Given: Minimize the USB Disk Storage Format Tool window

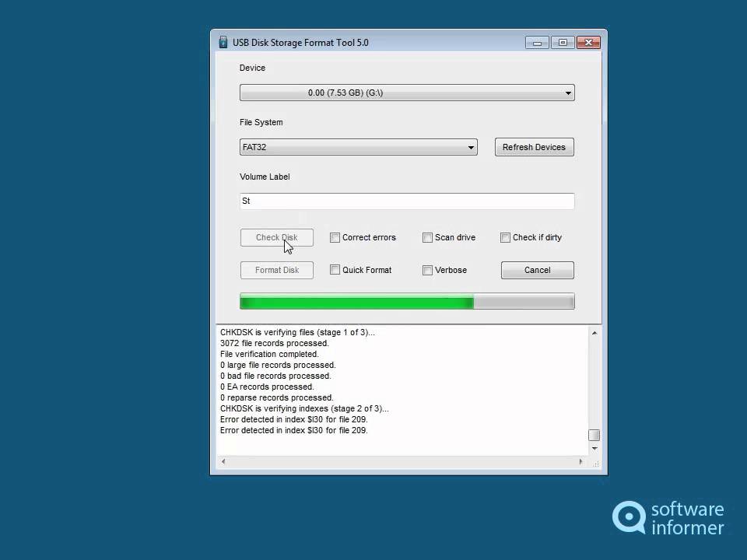Looking at the screenshot, I should point(537,43).
